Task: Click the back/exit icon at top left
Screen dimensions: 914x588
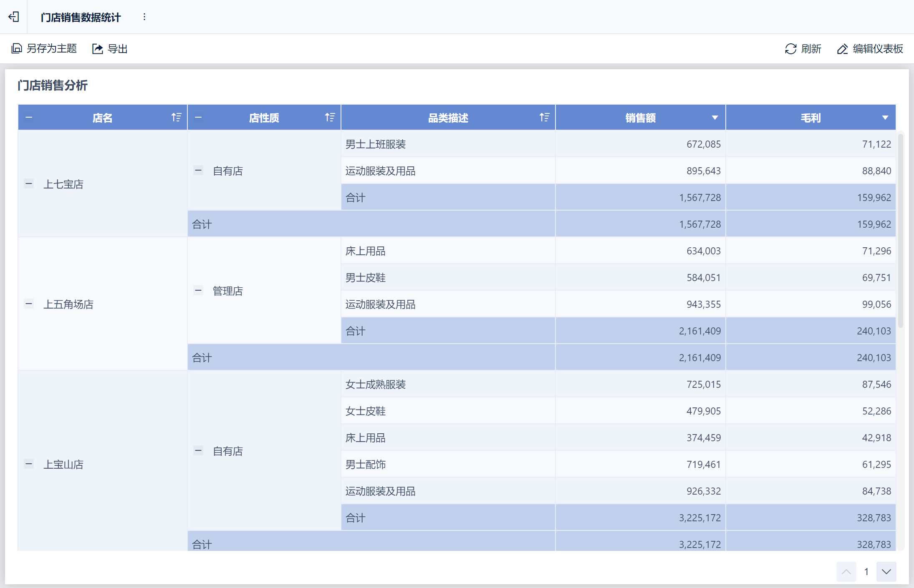Action: coord(14,17)
